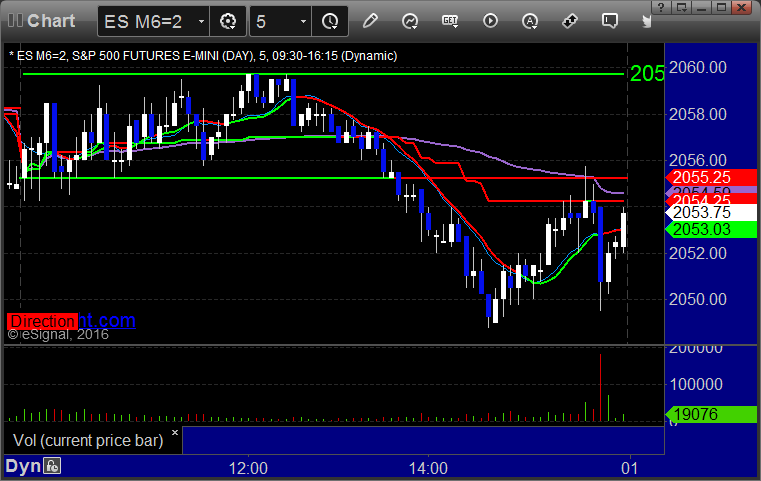The height and width of the screenshot is (481, 761).
Task: Click the 2058.00 price axis label
Action: [698, 115]
